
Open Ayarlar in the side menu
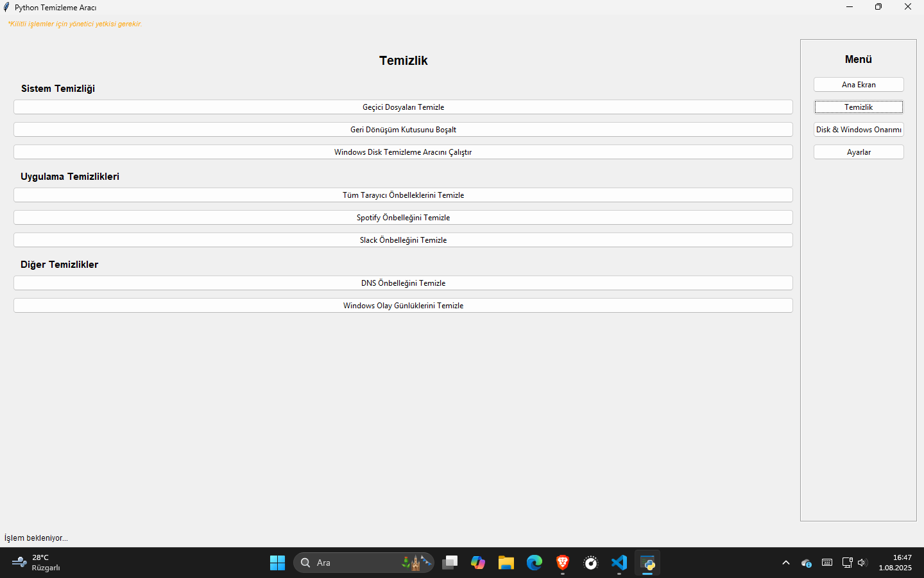click(x=859, y=152)
